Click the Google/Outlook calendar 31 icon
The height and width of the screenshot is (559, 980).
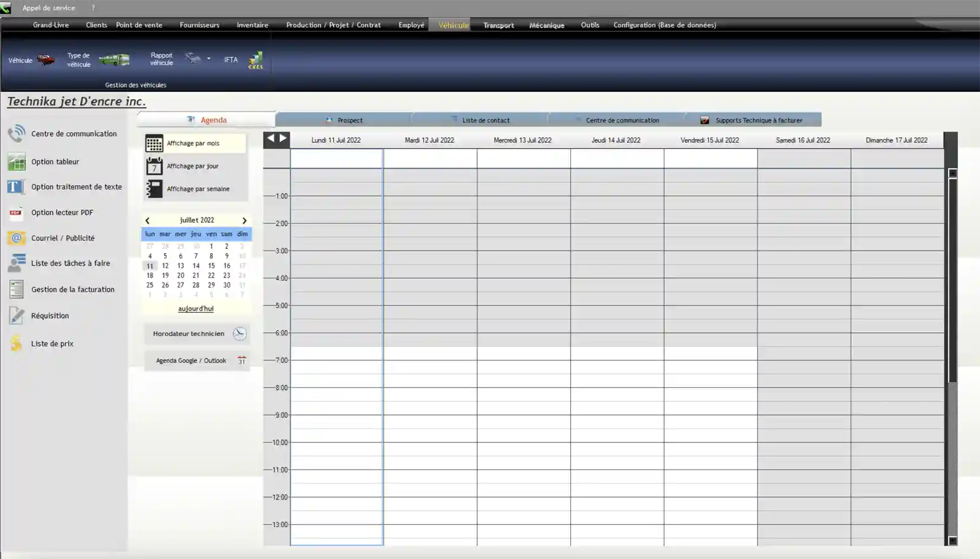[x=242, y=361]
